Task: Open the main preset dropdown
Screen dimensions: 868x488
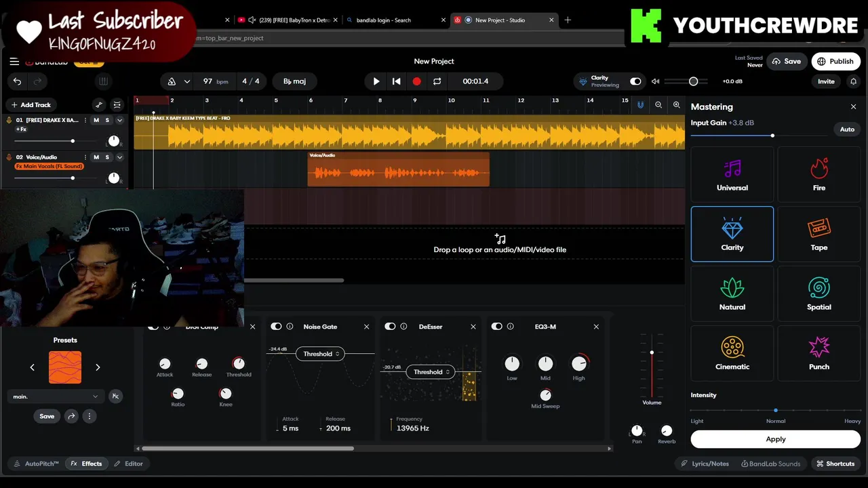Action: [56, 396]
